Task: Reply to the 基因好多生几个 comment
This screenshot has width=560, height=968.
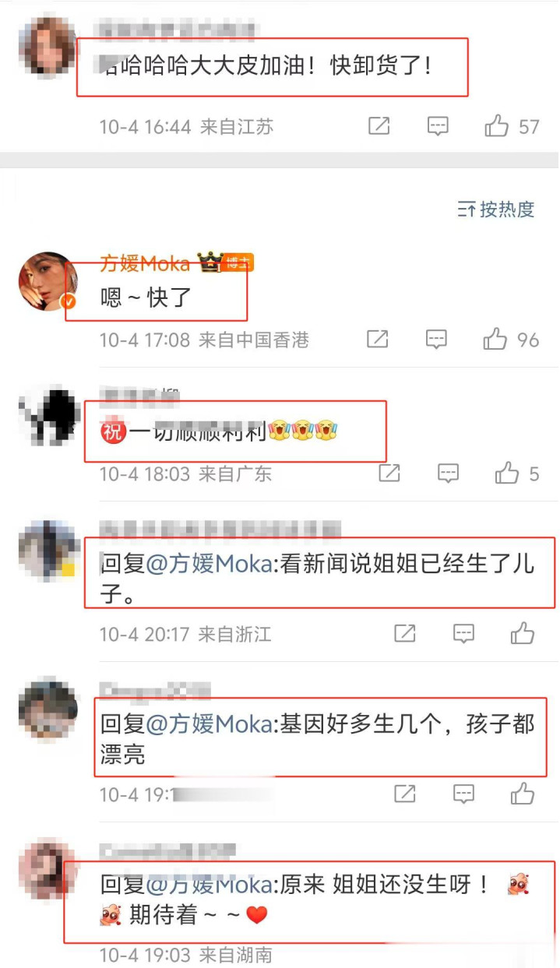Action: (464, 794)
